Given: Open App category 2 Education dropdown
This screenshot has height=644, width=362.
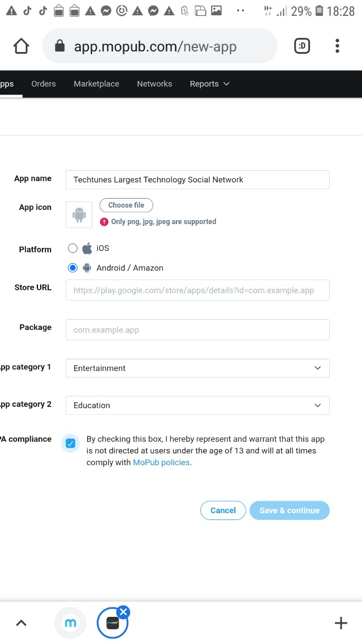Looking at the screenshot, I should pos(197,405).
